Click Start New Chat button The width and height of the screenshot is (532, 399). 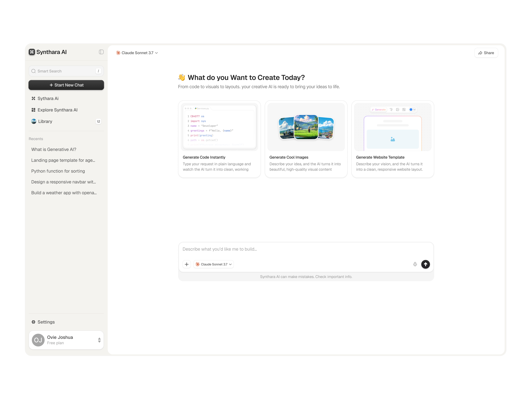[66, 85]
